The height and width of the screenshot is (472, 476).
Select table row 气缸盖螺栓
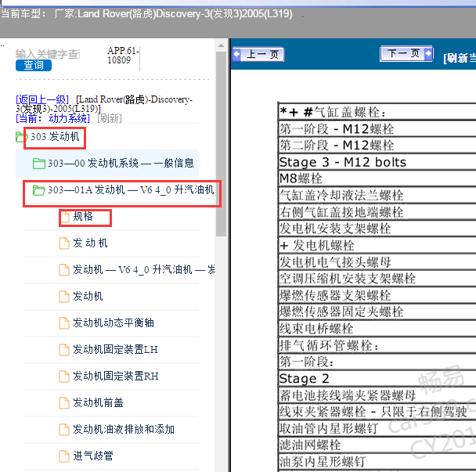coord(377,112)
